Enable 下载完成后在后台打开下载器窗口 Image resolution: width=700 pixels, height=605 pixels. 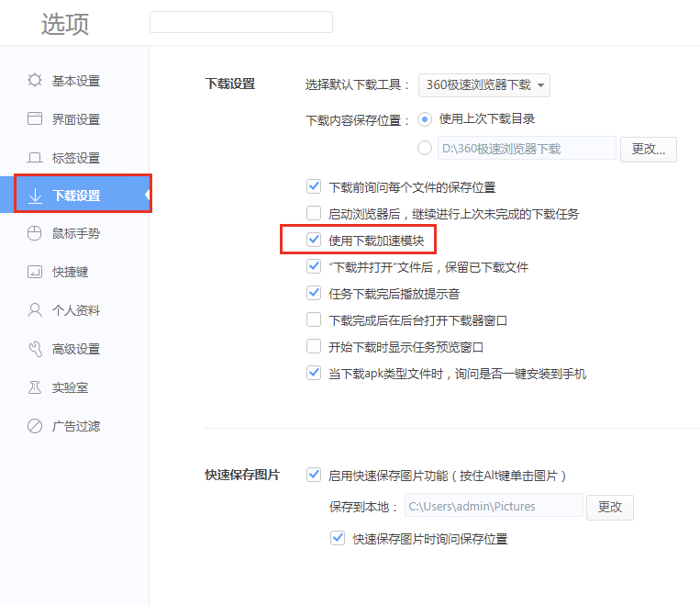tap(314, 319)
